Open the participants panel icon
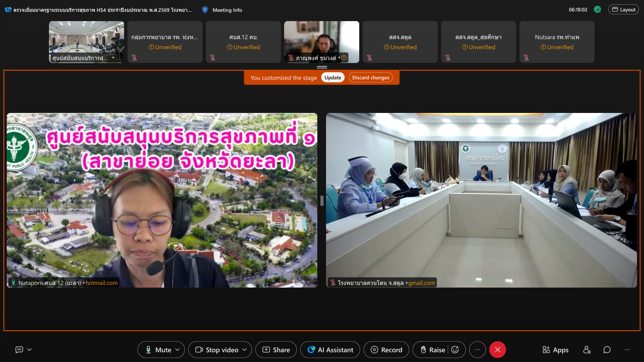 coord(587,350)
